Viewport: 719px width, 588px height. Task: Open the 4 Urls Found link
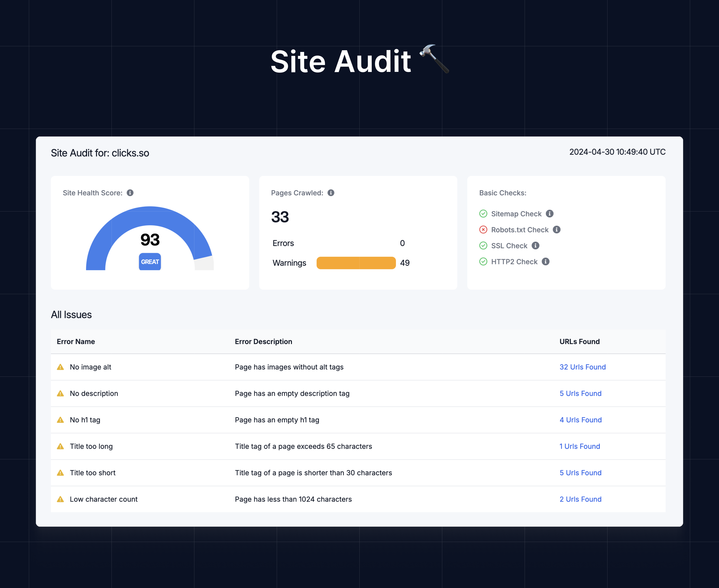(x=580, y=420)
